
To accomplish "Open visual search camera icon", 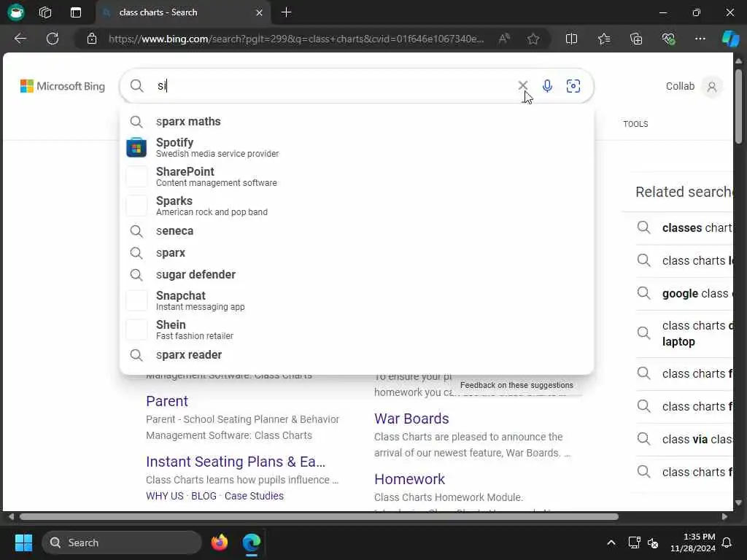I will tap(573, 86).
